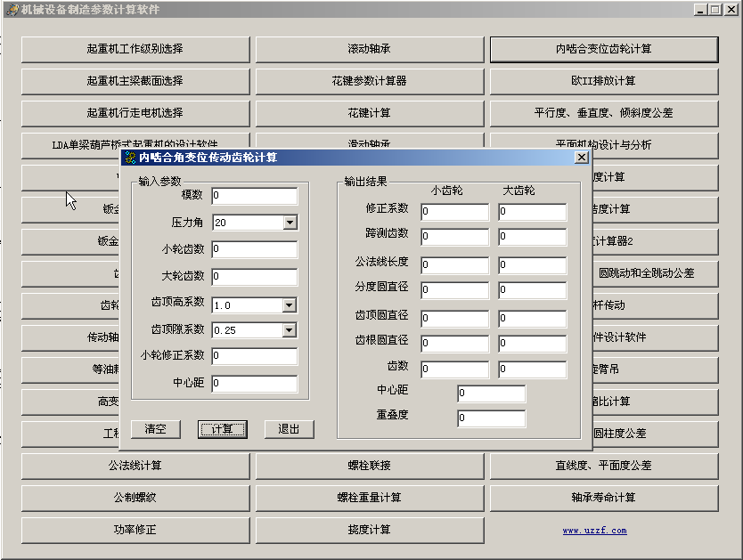Close the 内啮合角变位传动齿轮计算 dialog

pyautogui.click(x=582, y=158)
